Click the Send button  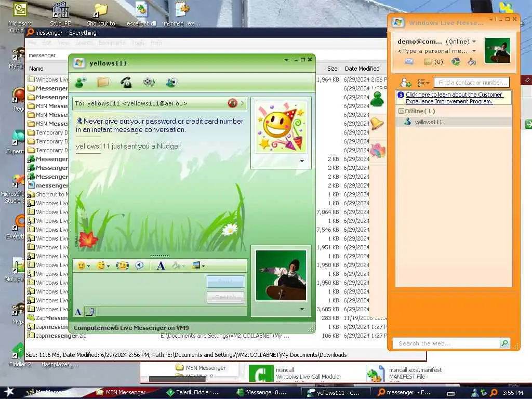(225, 282)
